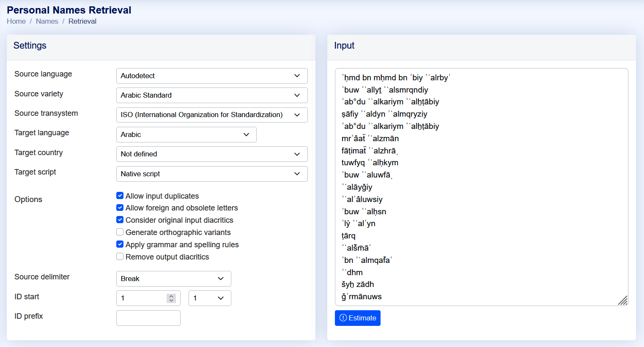Disable Allow input duplicates
Screen dimensions: 644x347
(x=120, y=196)
